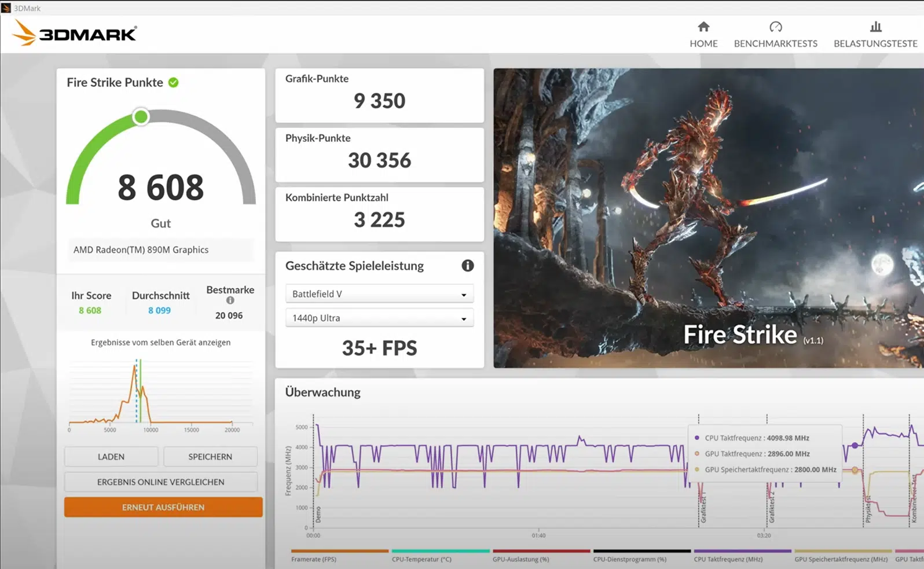Click the green score gauge knob

[141, 117]
